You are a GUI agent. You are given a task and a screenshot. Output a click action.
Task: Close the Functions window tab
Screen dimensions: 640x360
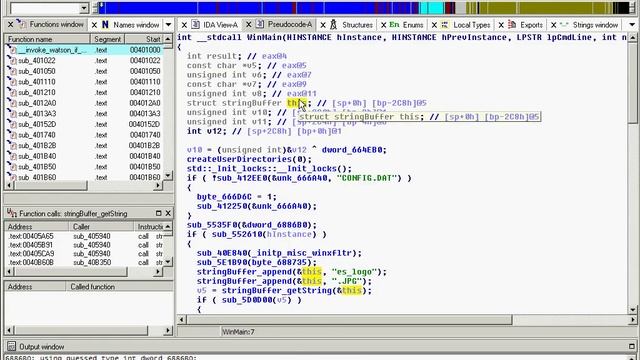(x=11, y=25)
